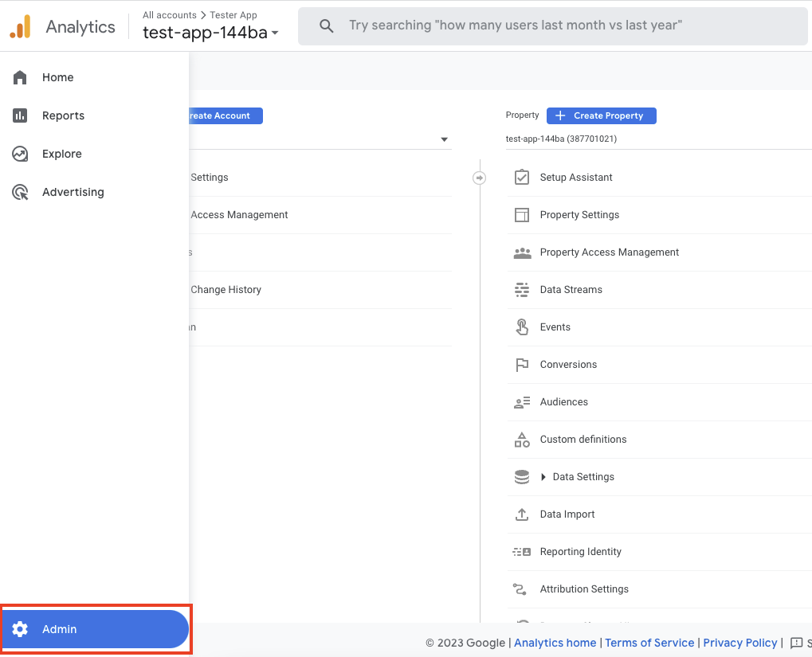Click the Create Property button

tap(602, 116)
